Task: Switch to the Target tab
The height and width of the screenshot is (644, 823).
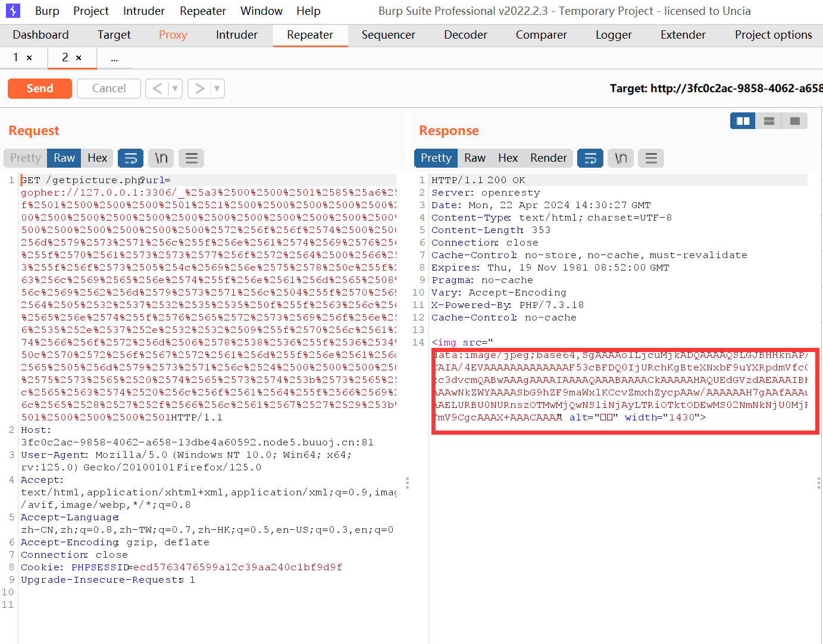Action: (114, 35)
